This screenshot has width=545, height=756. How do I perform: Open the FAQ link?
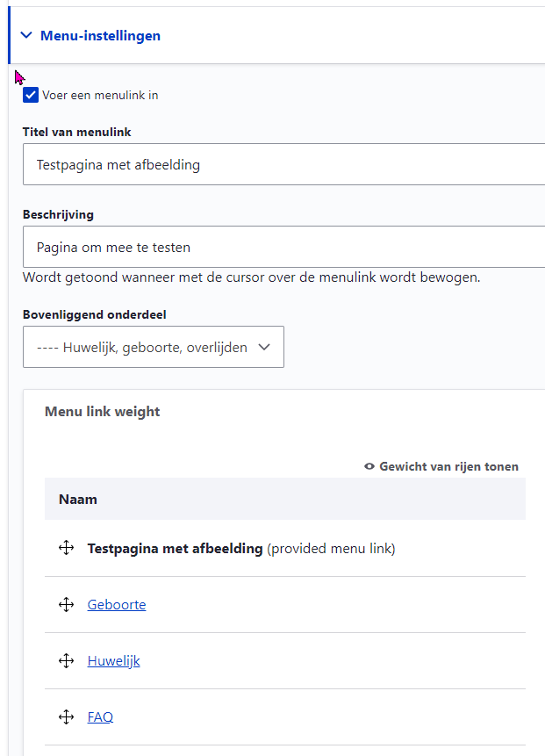(x=100, y=716)
